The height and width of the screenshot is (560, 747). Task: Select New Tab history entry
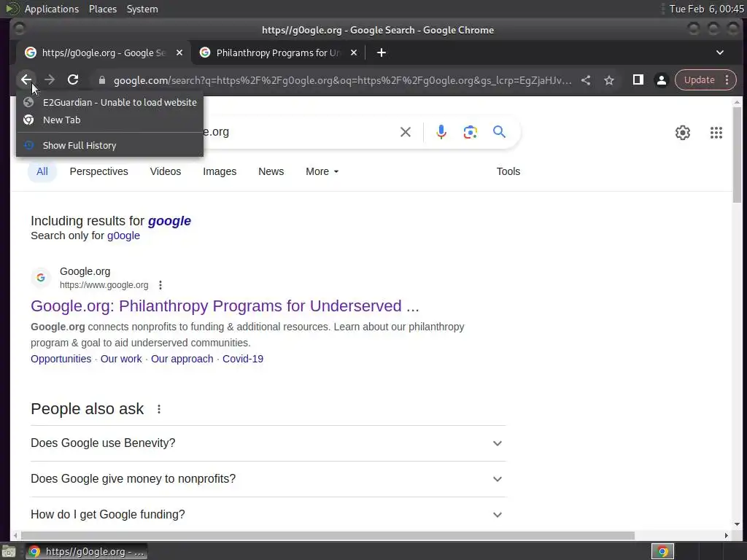[109, 120]
